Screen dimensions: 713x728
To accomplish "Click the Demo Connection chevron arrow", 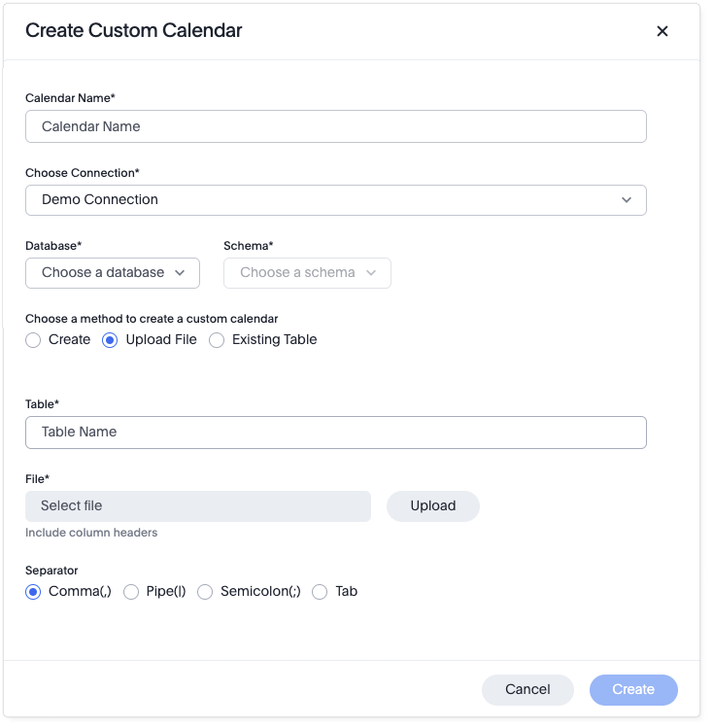I will tap(627, 199).
